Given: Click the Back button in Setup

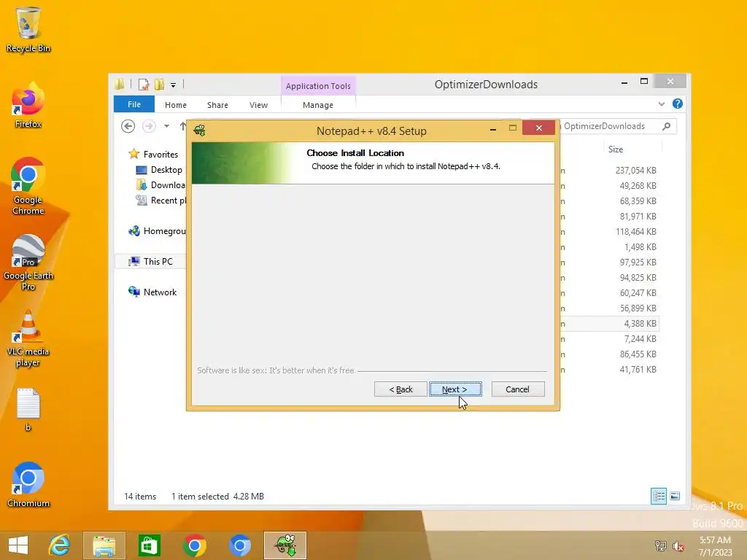Looking at the screenshot, I should click(x=400, y=389).
